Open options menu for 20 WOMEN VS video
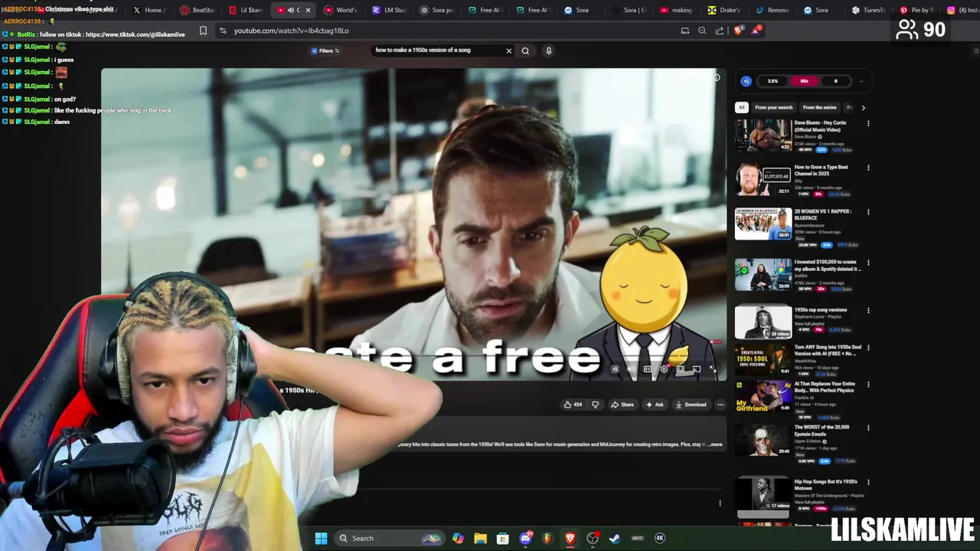980x551 pixels. (868, 212)
